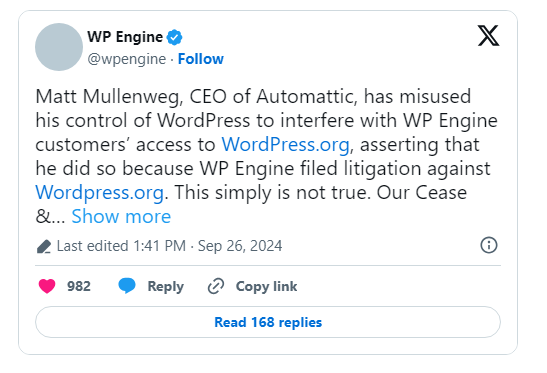Image resolution: width=547 pixels, height=373 pixels.
Task: Open the first WordPress.org link
Action: coord(285,144)
